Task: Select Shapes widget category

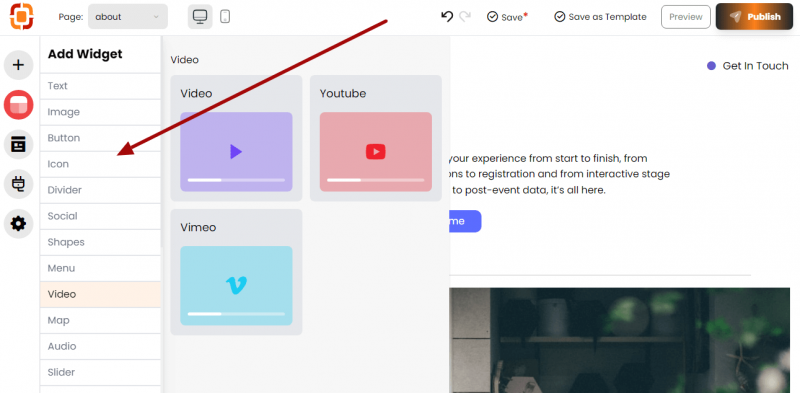Action: point(101,242)
